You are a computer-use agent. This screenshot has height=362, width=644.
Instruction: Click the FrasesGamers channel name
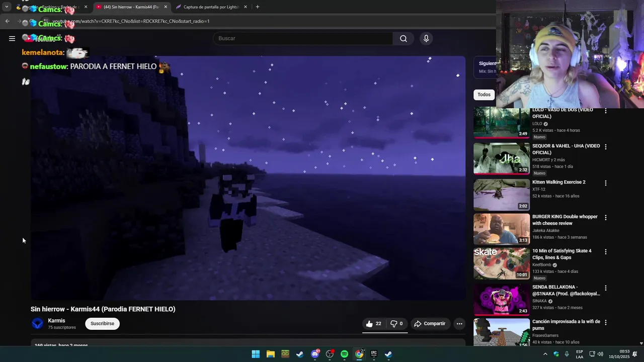(x=545, y=335)
